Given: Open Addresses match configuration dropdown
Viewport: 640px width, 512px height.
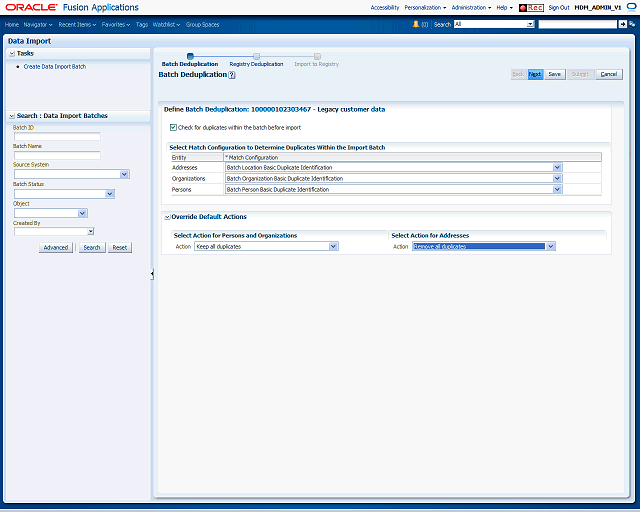Looking at the screenshot, I should pos(558,167).
